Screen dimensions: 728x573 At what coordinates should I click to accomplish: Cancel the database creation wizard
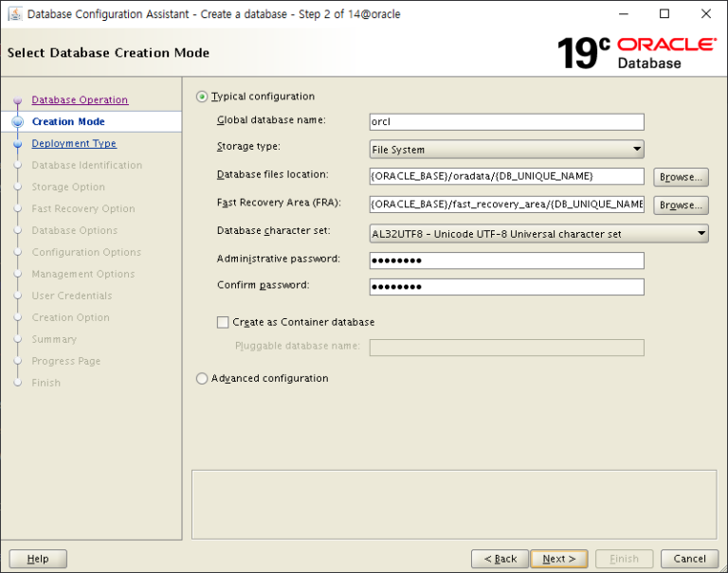pos(689,559)
